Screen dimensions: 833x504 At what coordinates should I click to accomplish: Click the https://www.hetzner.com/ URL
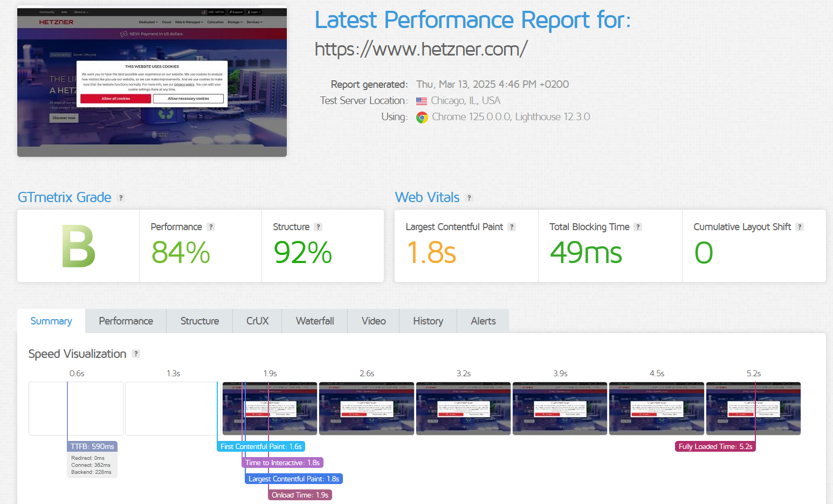point(421,49)
